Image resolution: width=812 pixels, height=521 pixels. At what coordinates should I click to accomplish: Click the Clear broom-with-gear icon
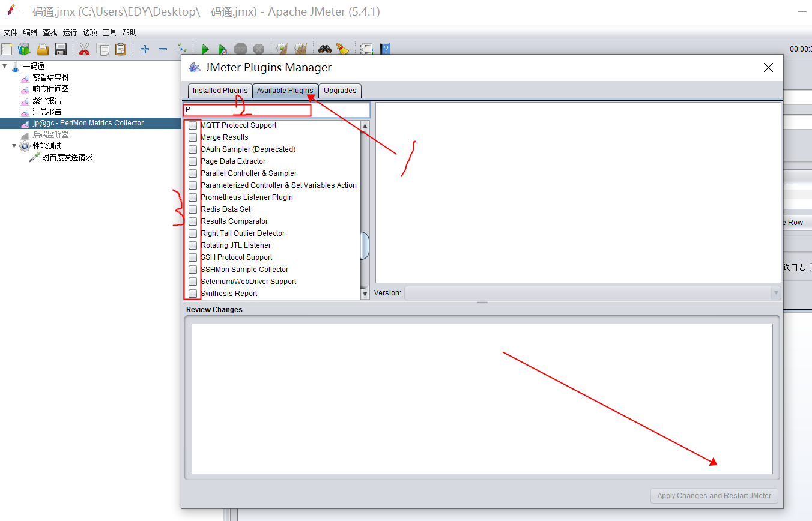coord(282,49)
